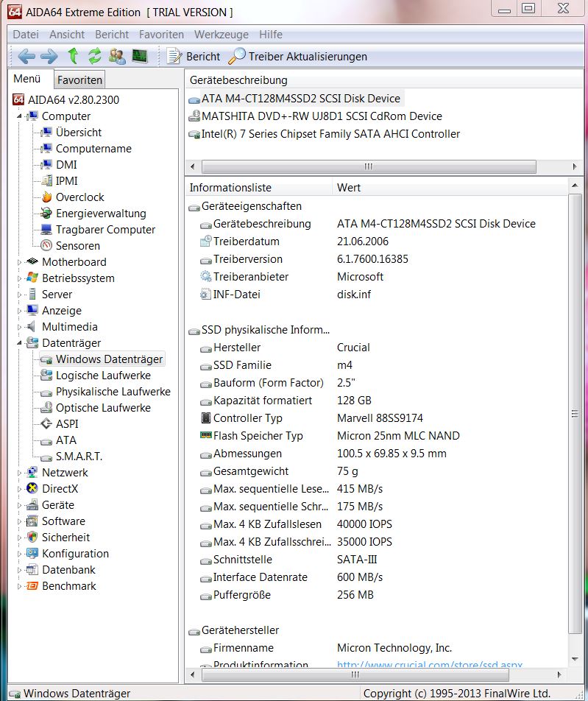Click the Wert column header
This screenshot has width=588, height=701.
(450, 187)
